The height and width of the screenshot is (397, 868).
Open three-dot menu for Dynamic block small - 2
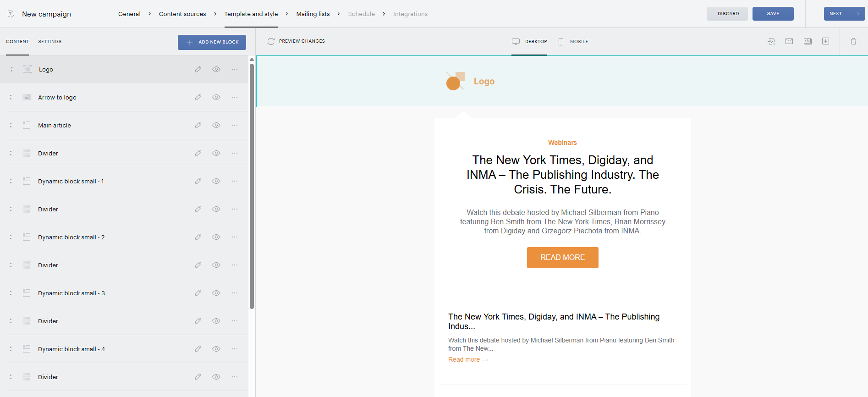point(235,237)
